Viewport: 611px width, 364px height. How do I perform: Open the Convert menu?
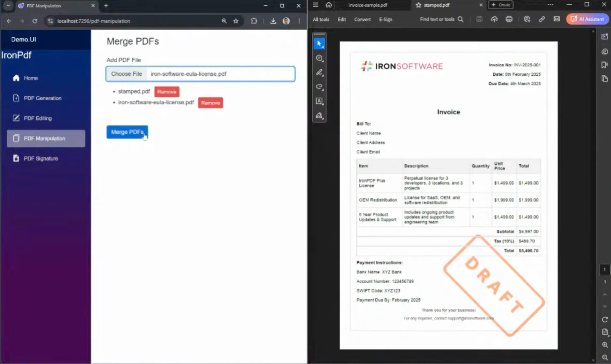tap(362, 19)
